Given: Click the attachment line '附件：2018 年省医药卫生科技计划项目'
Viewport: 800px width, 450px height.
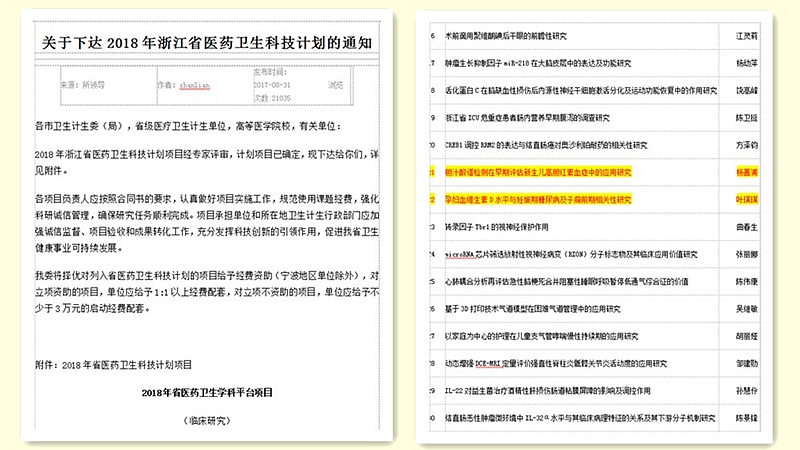Looking at the screenshot, I should [x=113, y=365].
